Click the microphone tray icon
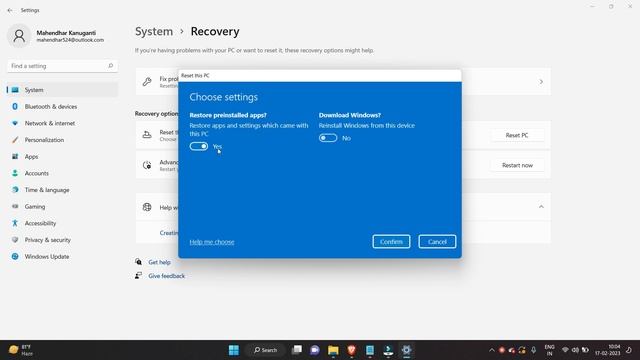 tap(533, 350)
